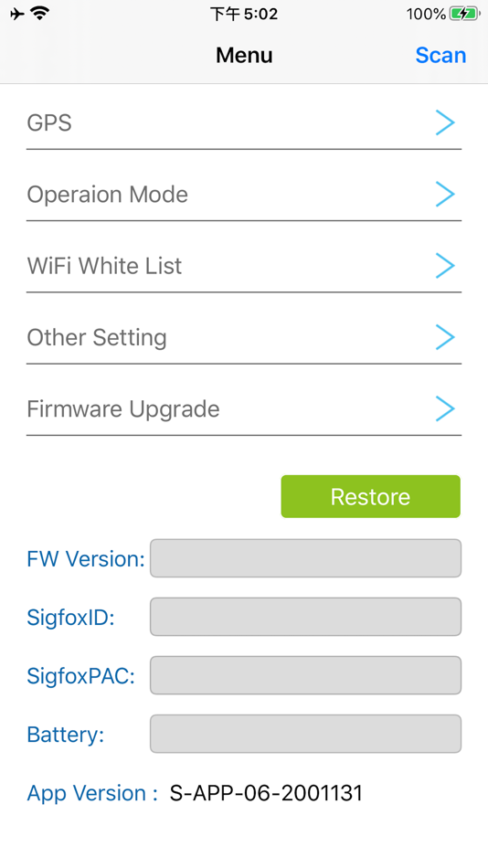
Task: Choose WiFi White List entry
Action: pos(244,266)
